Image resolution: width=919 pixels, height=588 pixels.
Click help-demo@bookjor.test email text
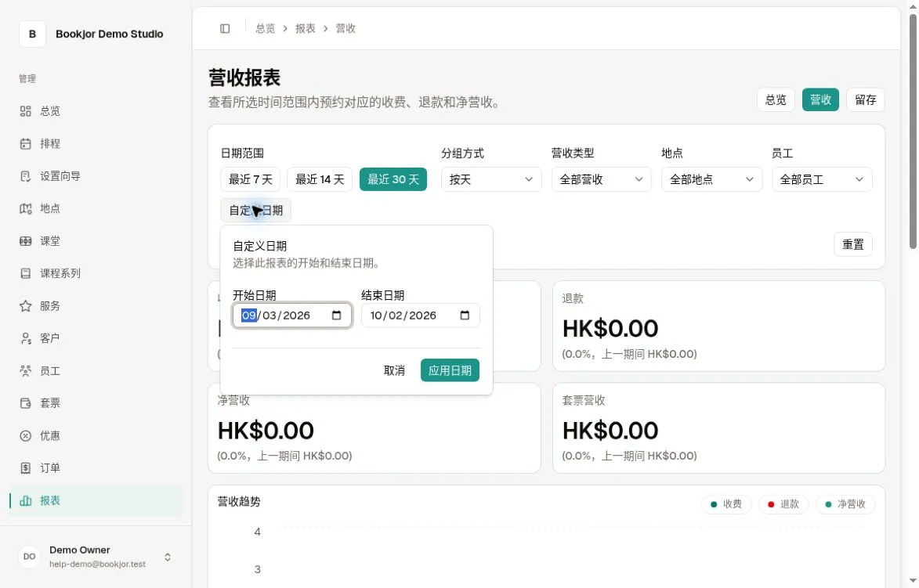click(97, 564)
